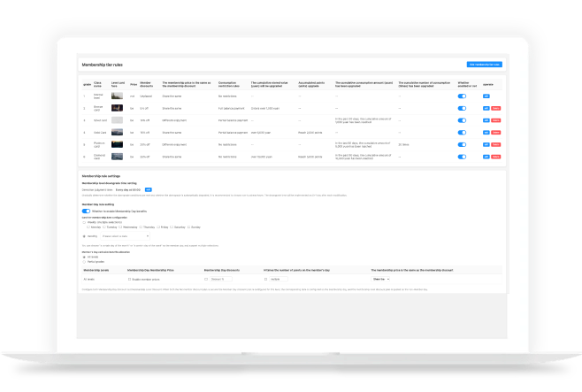
Task: Delete the Bronze card tier row
Action: pos(495,107)
